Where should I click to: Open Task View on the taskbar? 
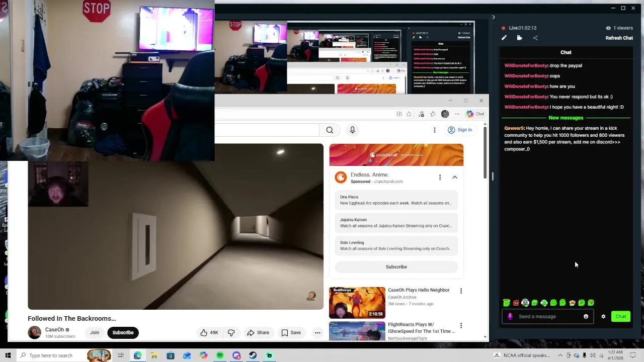click(x=121, y=355)
